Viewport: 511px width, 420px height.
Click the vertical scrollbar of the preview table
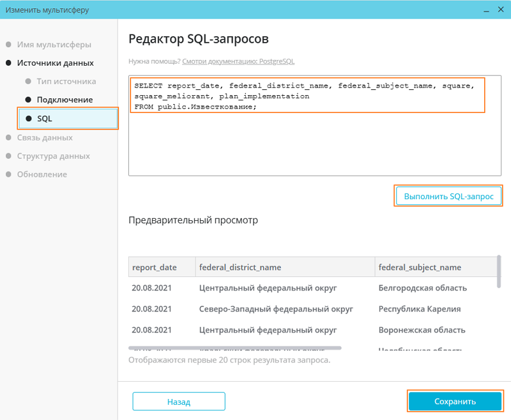pos(499,271)
